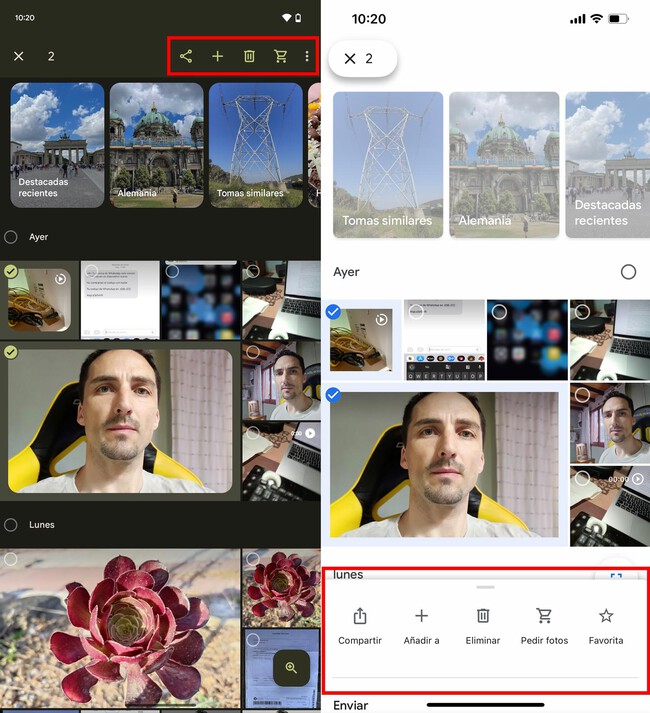650x713 pixels.
Task: Open Destacadas recientes memory on Android
Action: (x=57, y=145)
